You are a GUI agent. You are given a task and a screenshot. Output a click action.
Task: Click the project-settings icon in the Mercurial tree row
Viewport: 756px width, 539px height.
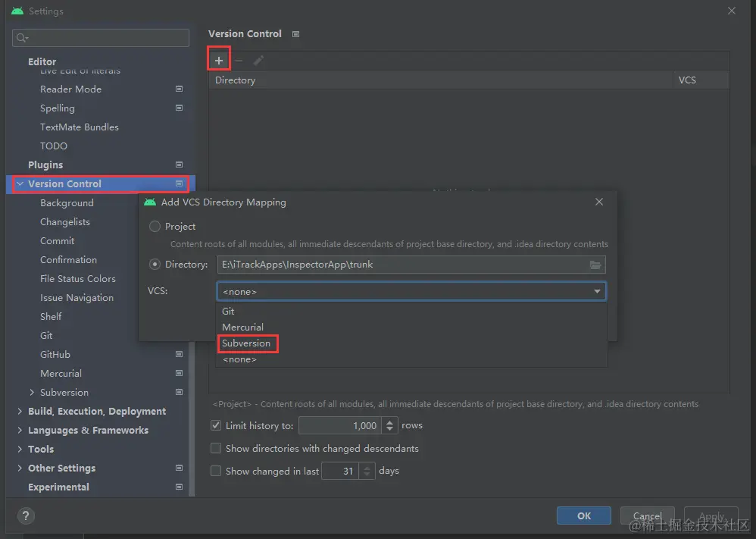tap(180, 373)
